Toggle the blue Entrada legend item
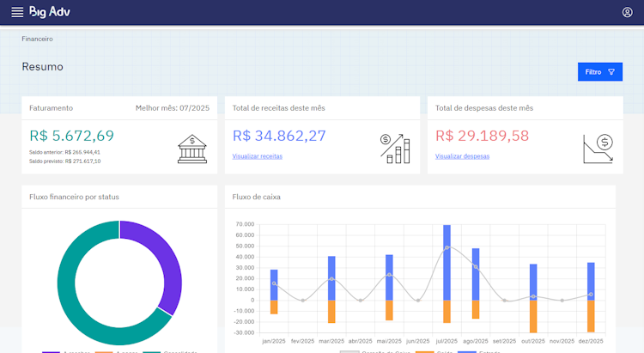The width and height of the screenshot is (644, 353). 479,352
